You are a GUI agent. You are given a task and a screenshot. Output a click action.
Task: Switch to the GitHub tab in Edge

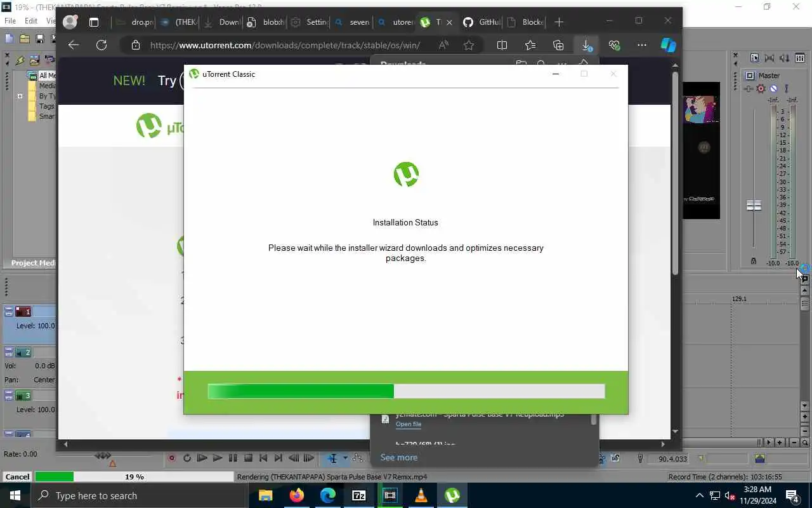coord(481,22)
